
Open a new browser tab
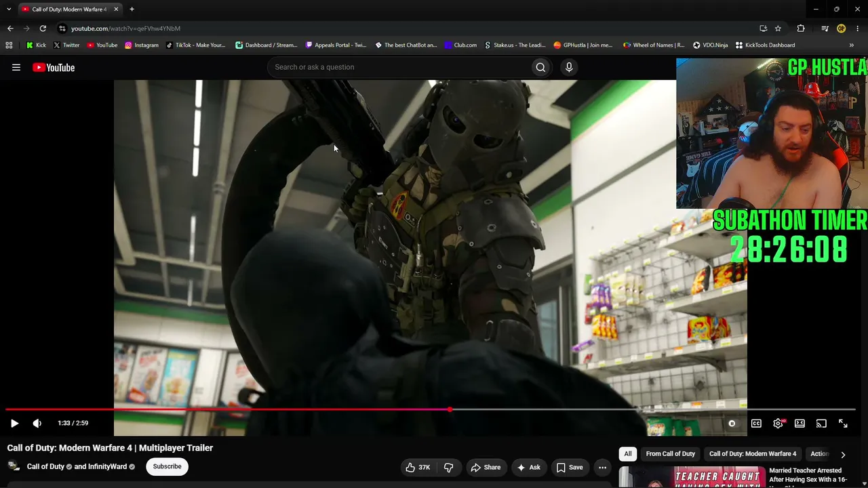click(132, 9)
